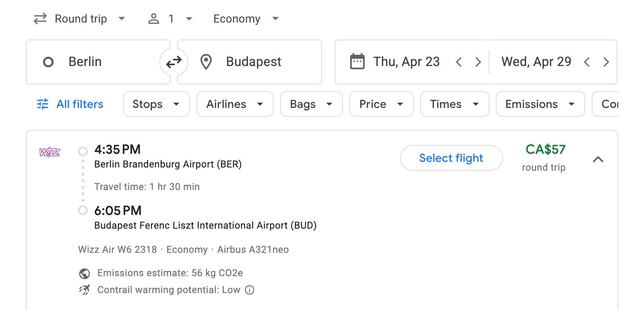Click the next-day arrow for Wed, Apr 29
The height and width of the screenshot is (310, 644).
(606, 62)
